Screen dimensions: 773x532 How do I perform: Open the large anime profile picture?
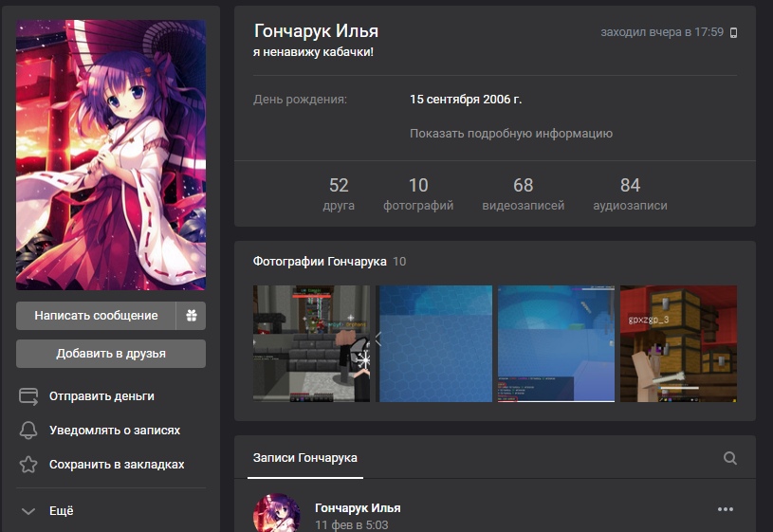pos(111,156)
